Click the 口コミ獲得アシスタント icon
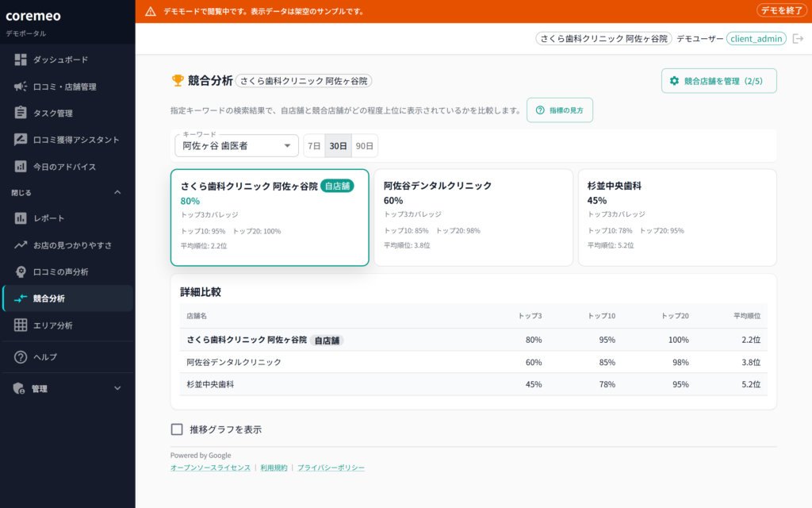The image size is (812, 508). 20,140
